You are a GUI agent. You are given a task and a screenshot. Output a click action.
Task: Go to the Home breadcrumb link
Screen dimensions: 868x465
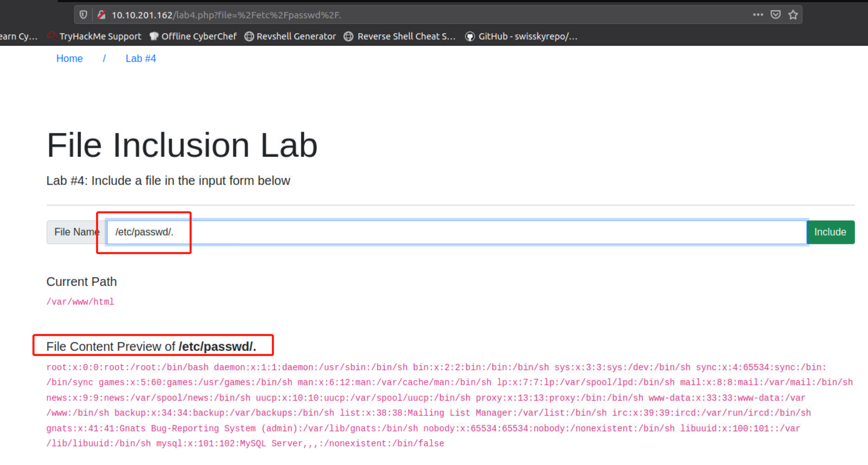coord(69,59)
